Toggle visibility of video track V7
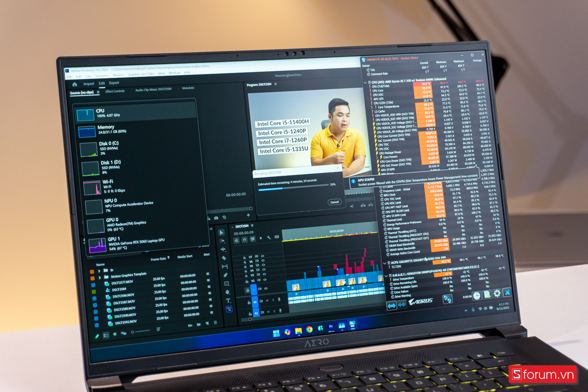Viewport: 588px width, 392px height. [x=263, y=256]
